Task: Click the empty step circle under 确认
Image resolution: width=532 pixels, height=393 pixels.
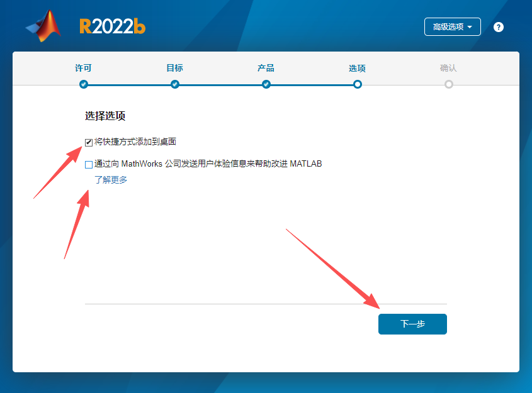Action: [x=448, y=84]
